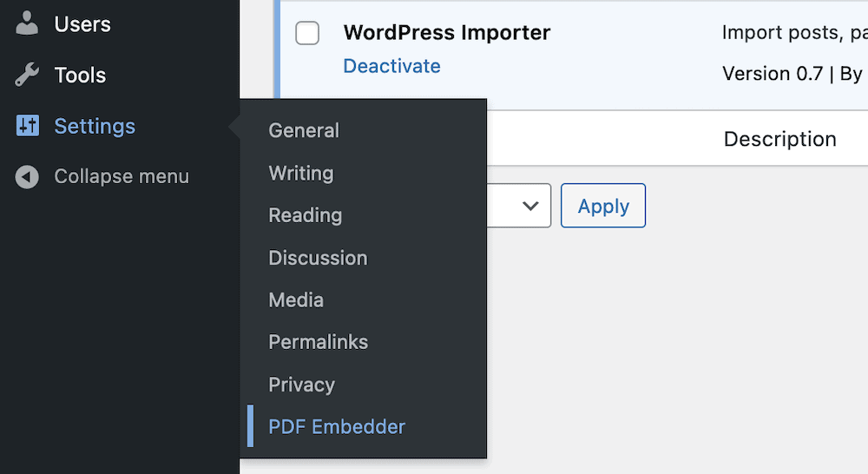Open the Users menu label
The height and width of the screenshot is (474, 868).
click(x=82, y=24)
